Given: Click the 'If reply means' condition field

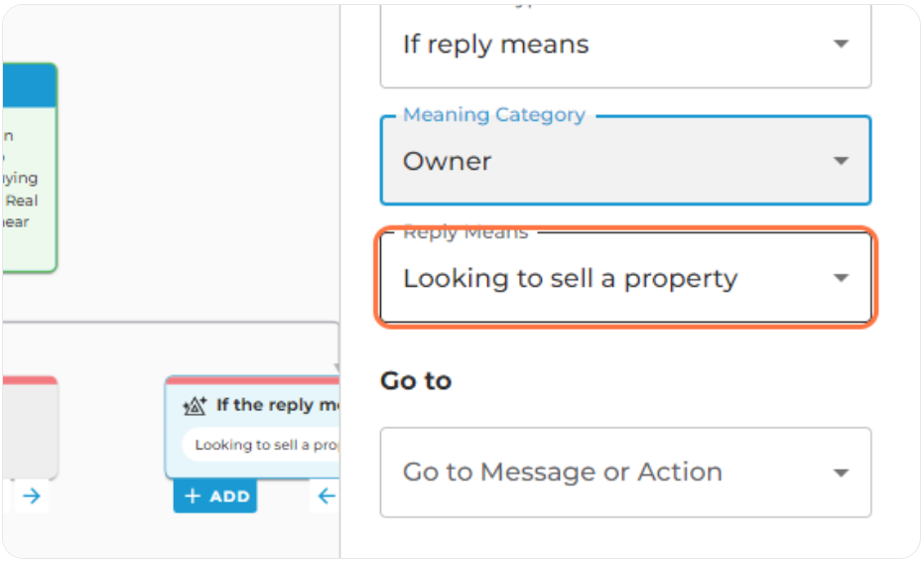Looking at the screenshot, I should click(625, 45).
